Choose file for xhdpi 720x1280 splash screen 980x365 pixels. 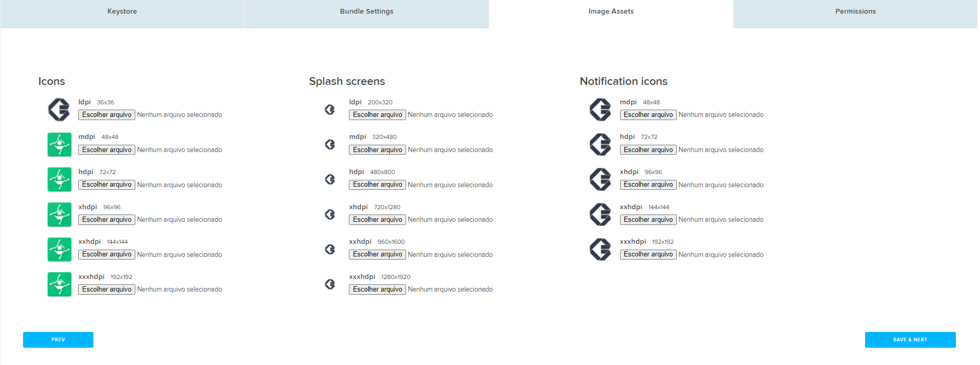coord(378,220)
